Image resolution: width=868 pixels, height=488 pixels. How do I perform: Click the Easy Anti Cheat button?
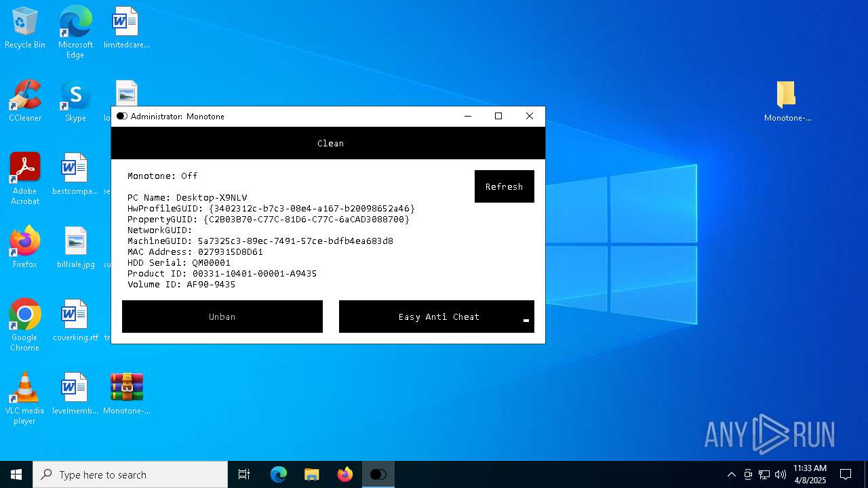(x=437, y=317)
